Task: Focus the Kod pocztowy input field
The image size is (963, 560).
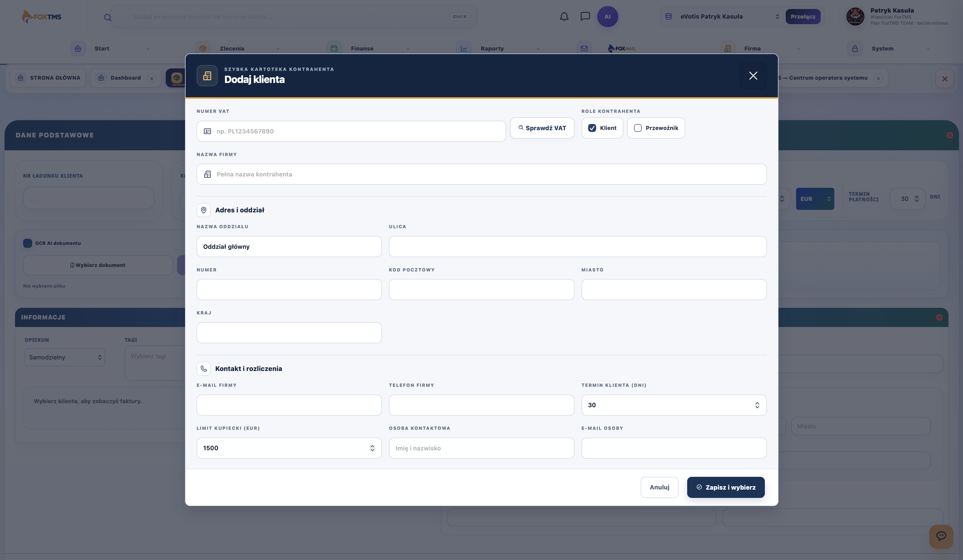Action: click(481, 290)
